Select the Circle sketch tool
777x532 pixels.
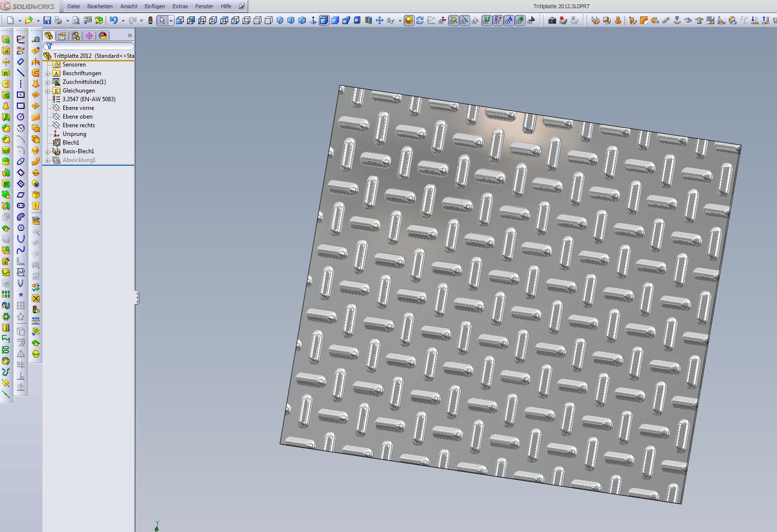click(x=21, y=117)
